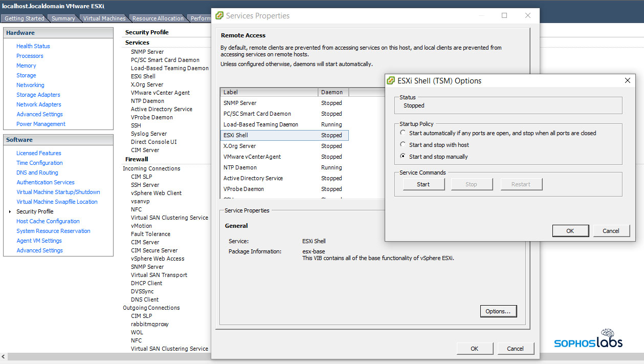Image resolution: width=644 pixels, height=364 pixels.
Task: Select X.Org Server row in table
Action: (284, 146)
